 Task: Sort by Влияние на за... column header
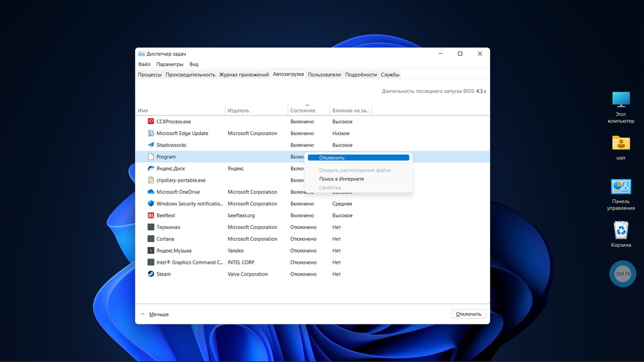[350, 110]
